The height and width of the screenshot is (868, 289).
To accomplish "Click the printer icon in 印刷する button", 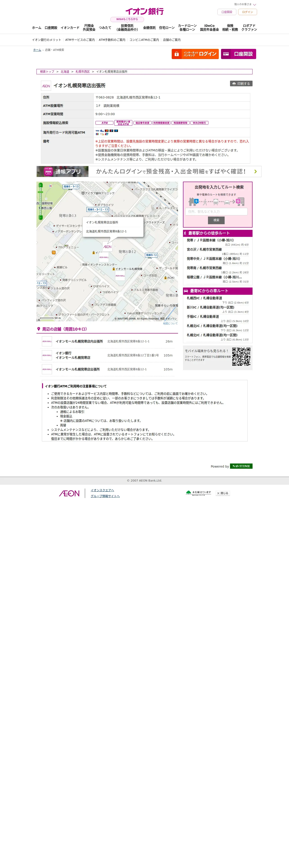I will click(x=234, y=84).
